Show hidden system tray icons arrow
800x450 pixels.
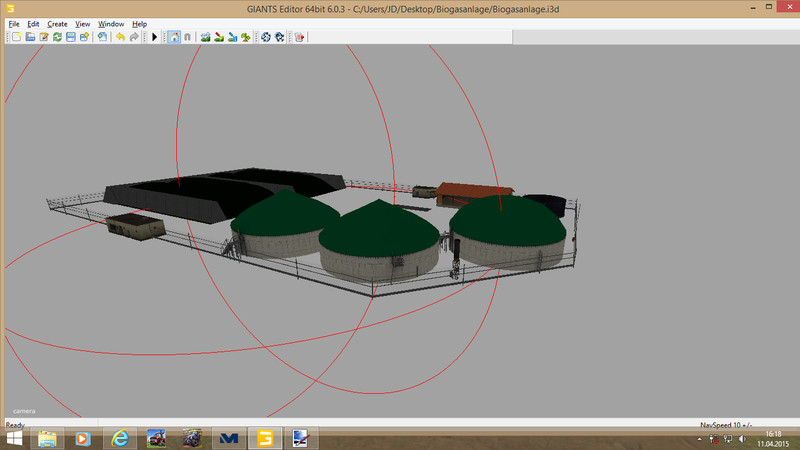(x=699, y=439)
